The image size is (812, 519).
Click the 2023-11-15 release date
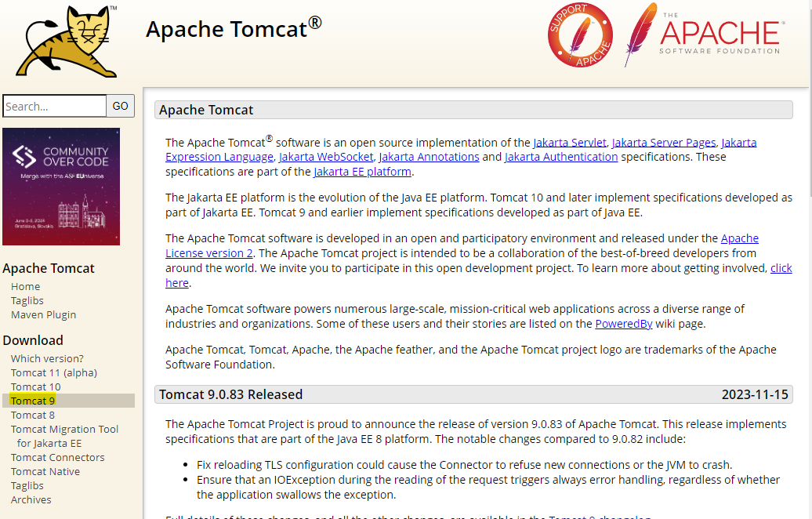coord(755,394)
